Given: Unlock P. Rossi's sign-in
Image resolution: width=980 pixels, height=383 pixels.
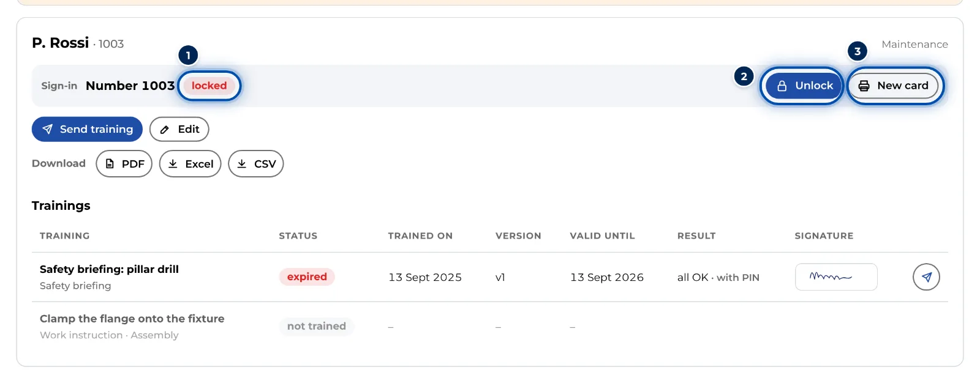Looking at the screenshot, I should [x=802, y=86].
